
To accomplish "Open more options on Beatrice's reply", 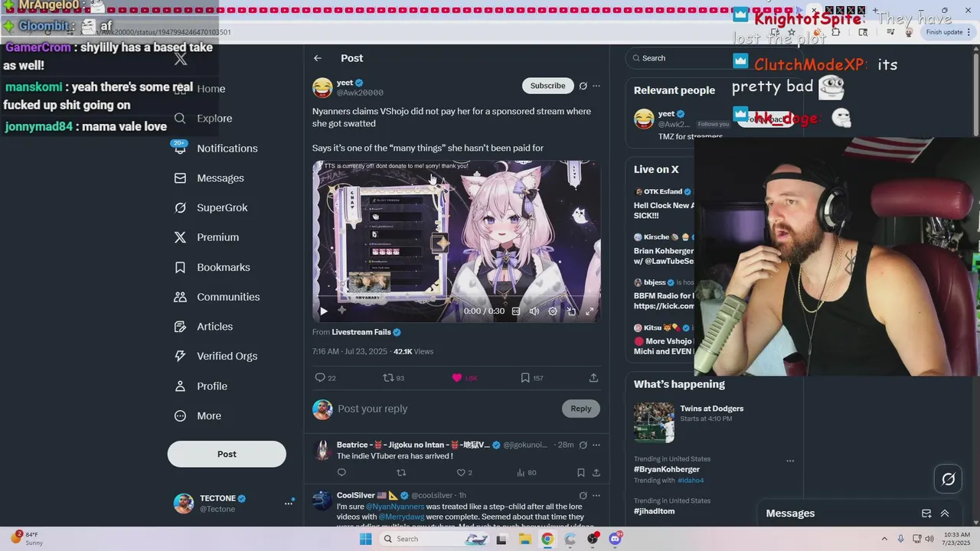I will 596,445.
